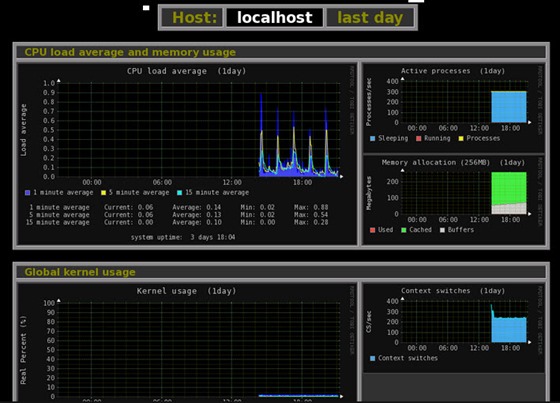This screenshot has width=560, height=403.
Task: Click the Running legend red square
Action: pos(419,138)
